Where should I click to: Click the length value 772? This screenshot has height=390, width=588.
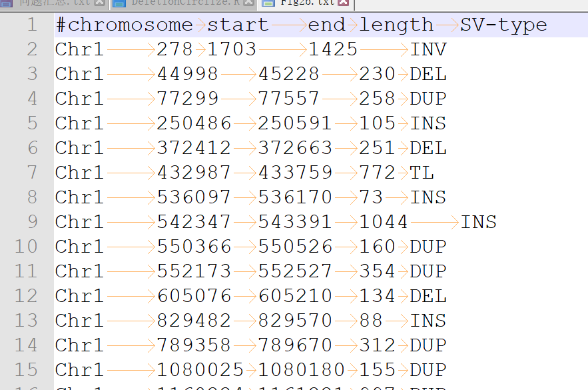[x=378, y=173]
